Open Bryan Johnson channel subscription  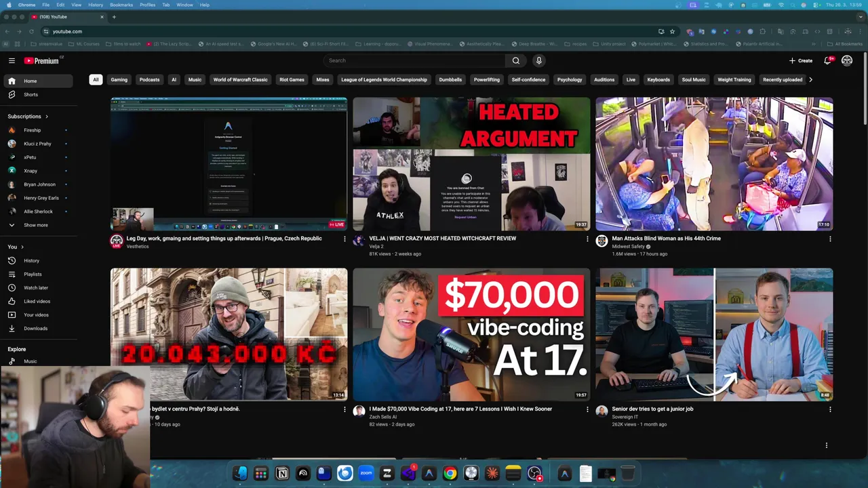[x=37, y=184]
